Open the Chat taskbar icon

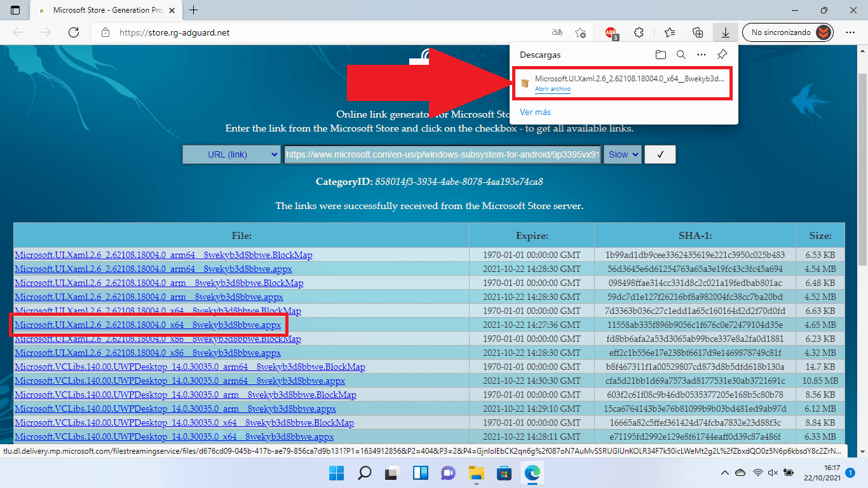(449, 473)
